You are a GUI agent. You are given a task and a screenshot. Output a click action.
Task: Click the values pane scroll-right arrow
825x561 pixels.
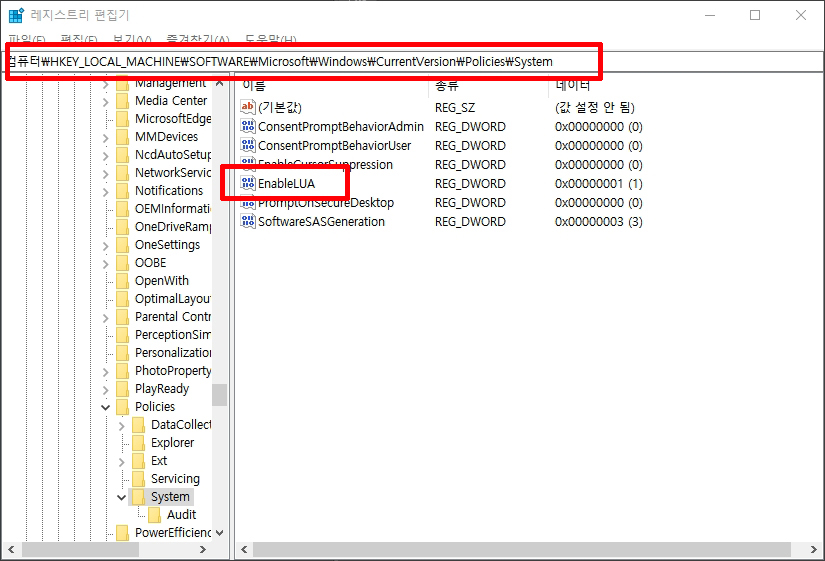click(813, 549)
